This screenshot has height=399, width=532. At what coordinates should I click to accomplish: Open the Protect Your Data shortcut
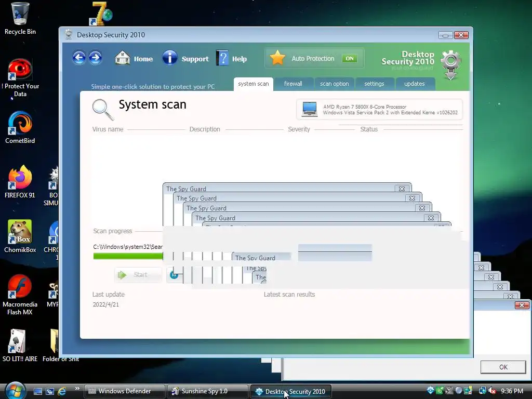pyautogui.click(x=20, y=78)
